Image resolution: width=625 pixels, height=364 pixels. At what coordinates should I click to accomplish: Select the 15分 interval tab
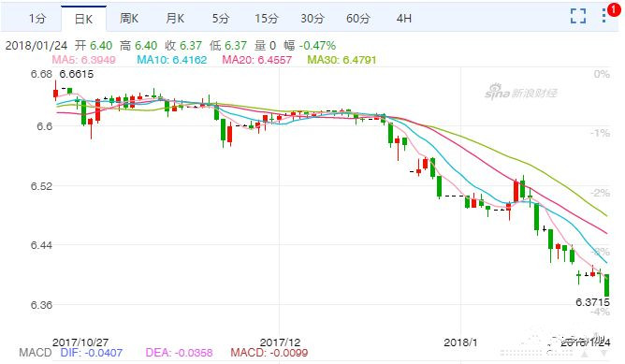click(267, 19)
